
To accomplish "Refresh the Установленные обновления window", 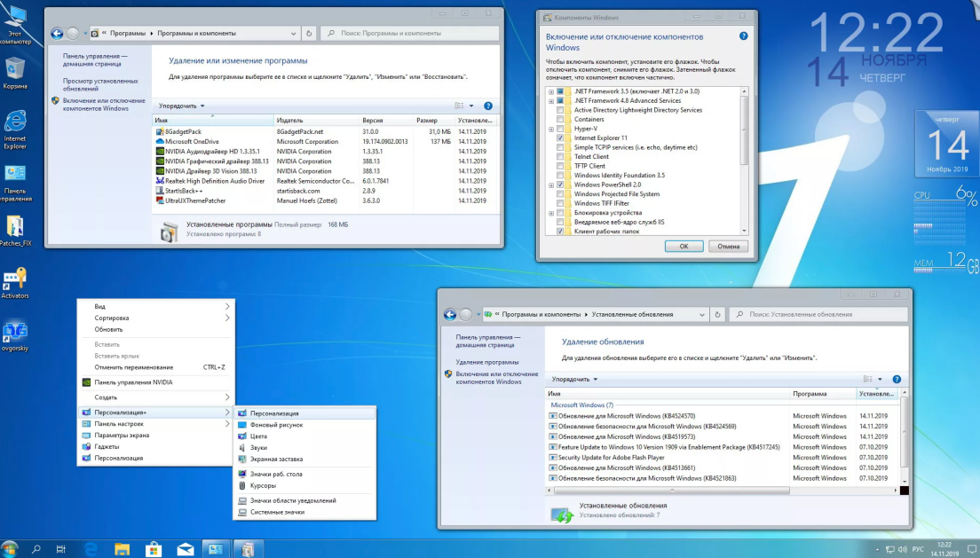I will point(717,314).
